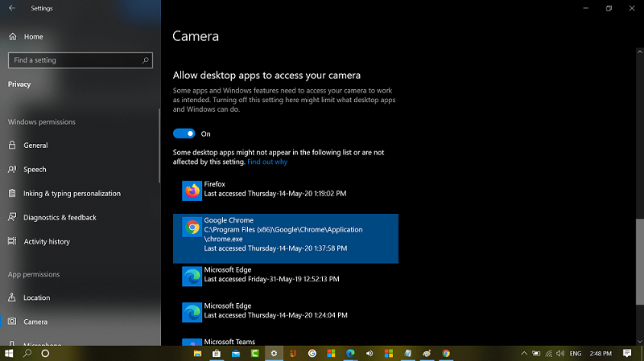
Task: Click in the Find a setting box
Action: (x=80, y=60)
